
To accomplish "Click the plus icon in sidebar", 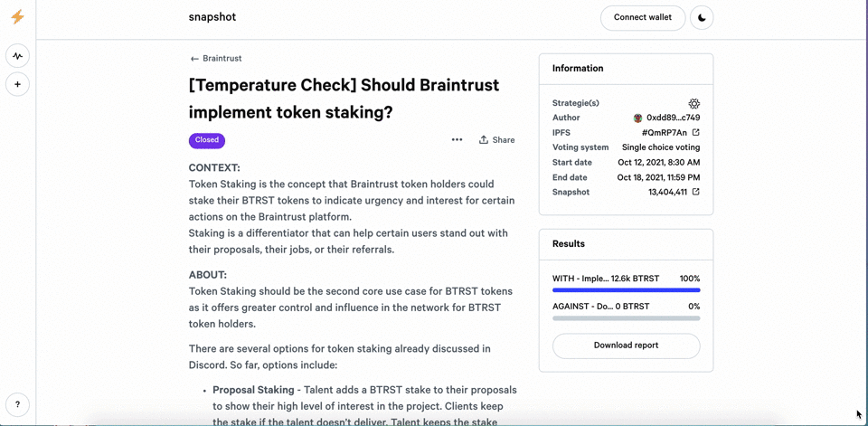I will pyautogui.click(x=18, y=84).
